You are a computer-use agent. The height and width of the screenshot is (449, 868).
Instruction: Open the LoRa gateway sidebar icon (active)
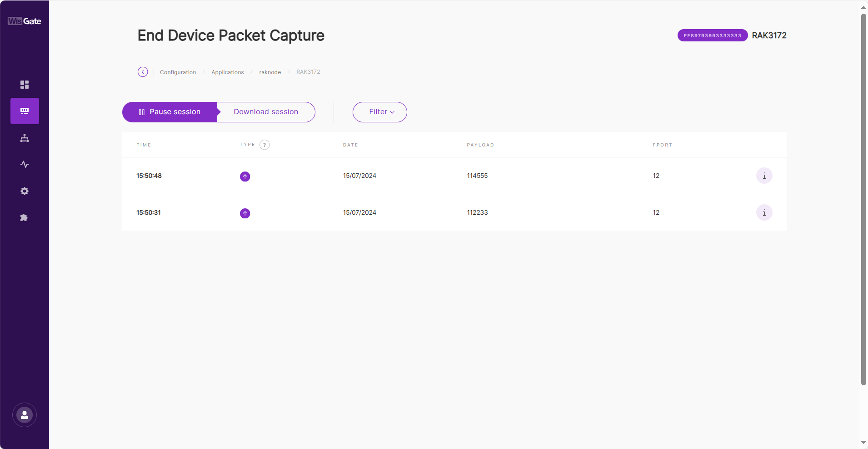pyautogui.click(x=25, y=111)
